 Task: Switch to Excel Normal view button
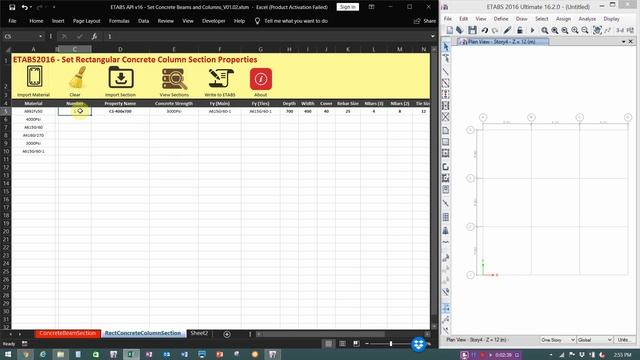click(329, 344)
